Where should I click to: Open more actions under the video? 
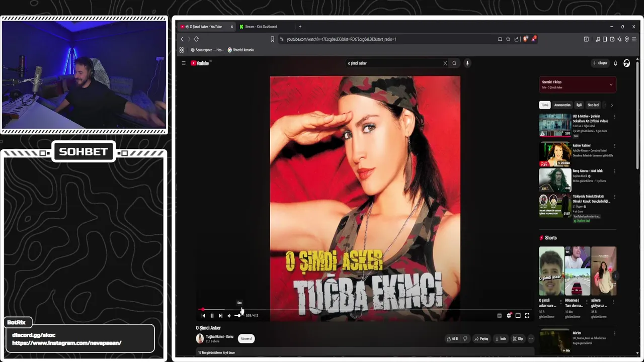(x=531, y=339)
